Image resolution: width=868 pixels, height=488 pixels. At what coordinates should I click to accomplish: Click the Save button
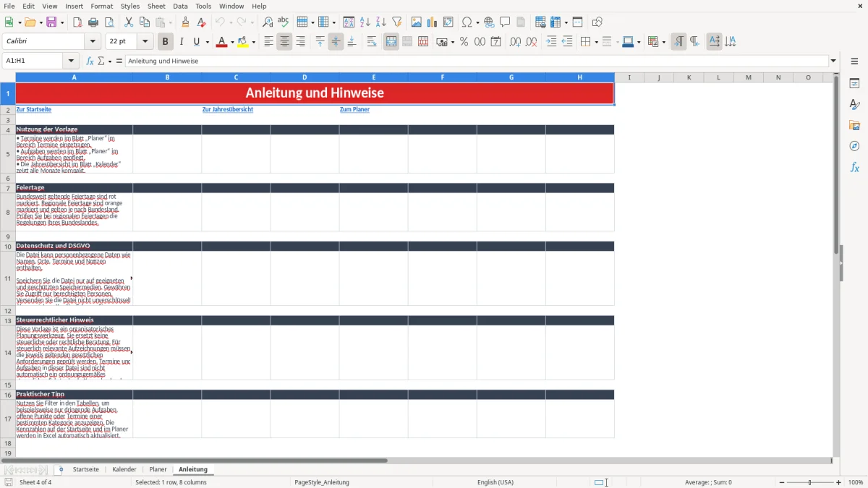(51, 22)
